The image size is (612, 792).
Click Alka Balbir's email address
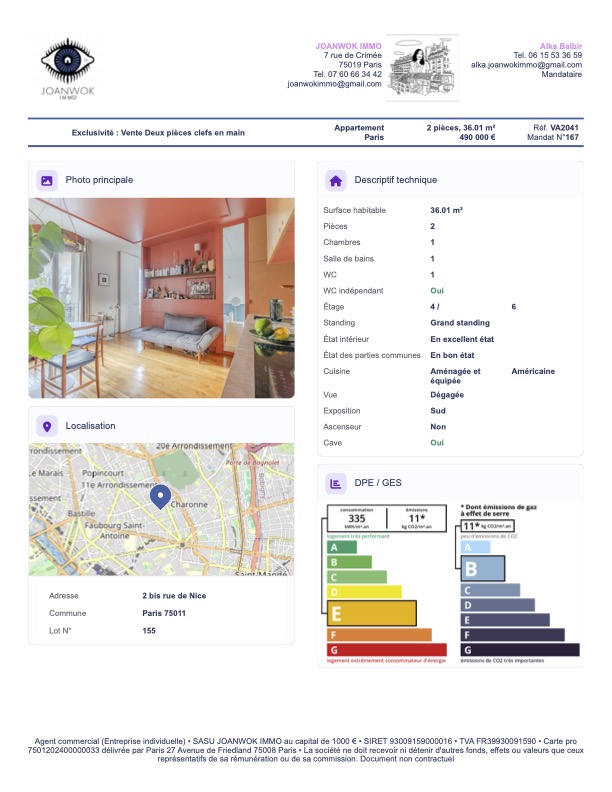pos(526,65)
